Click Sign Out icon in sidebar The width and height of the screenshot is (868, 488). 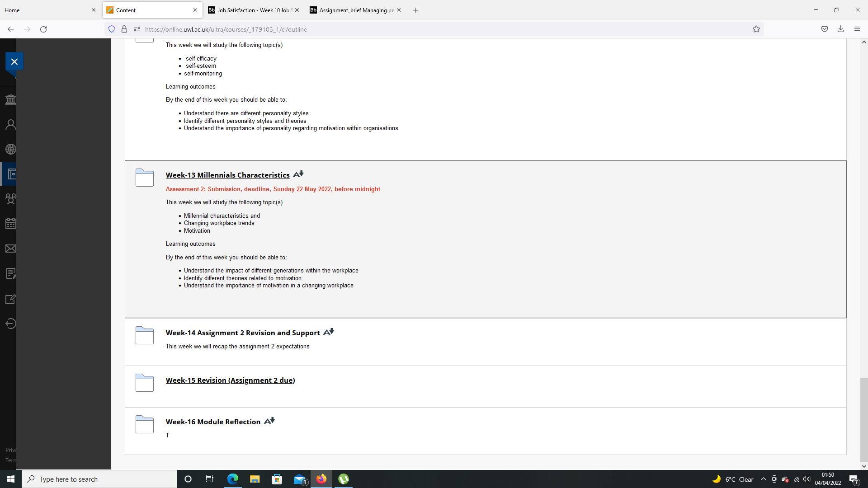(10, 324)
